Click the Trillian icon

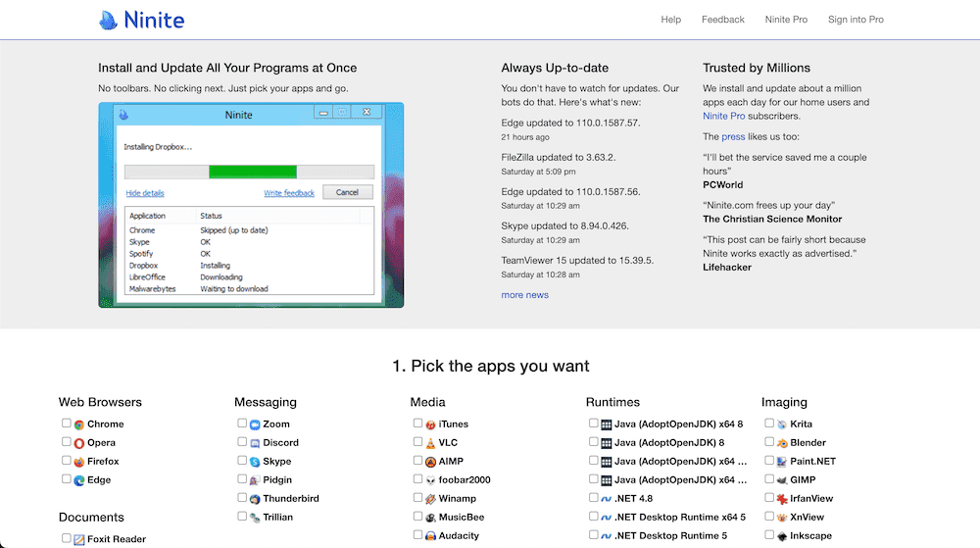point(255,518)
